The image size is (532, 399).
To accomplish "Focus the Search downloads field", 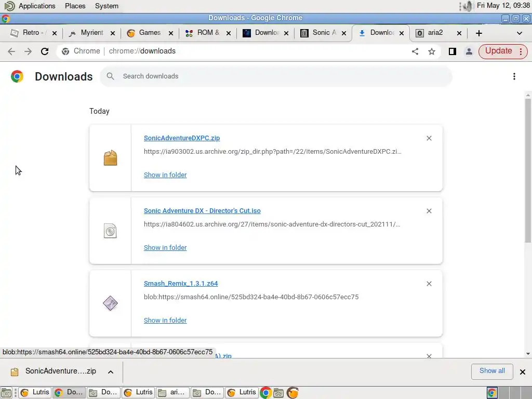I will (x=276, y=76).
